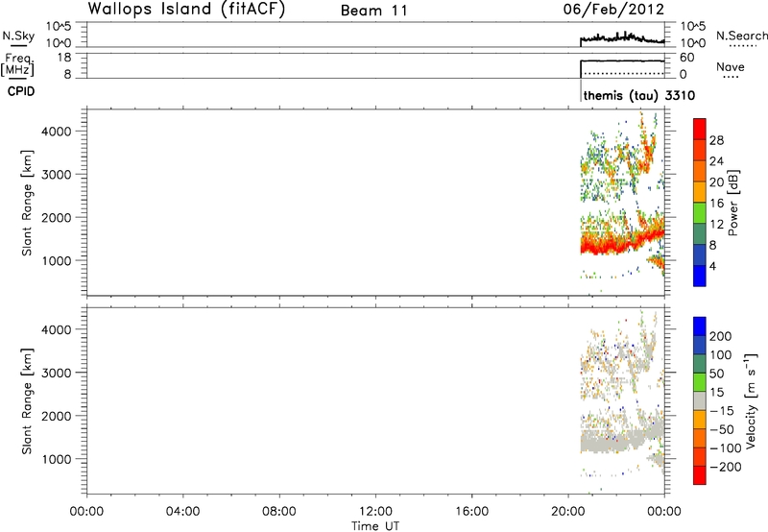Click the "Wallops Island (fitACF)" title
The width and height of the screenshot is (768, 532).
coord(186,9)
